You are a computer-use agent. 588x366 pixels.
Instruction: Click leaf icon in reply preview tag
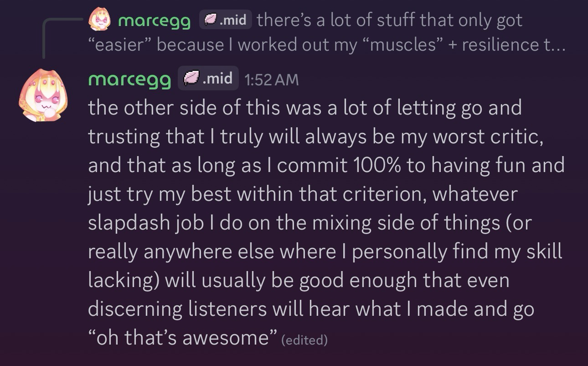click(x=211, y=20)
